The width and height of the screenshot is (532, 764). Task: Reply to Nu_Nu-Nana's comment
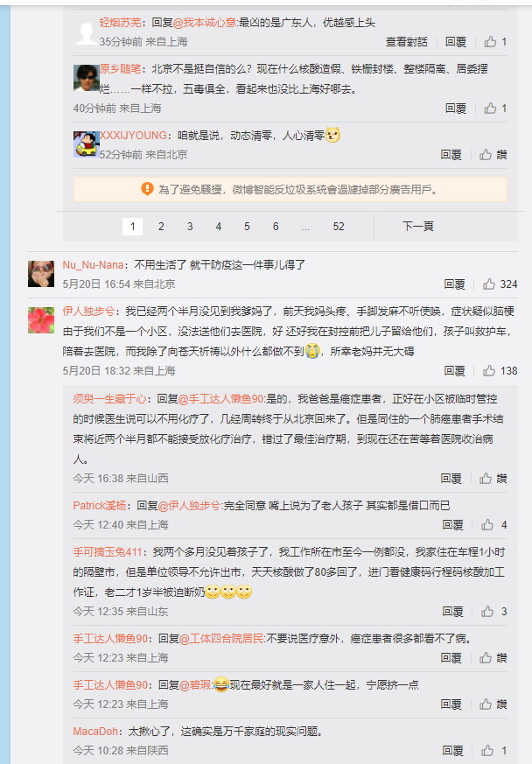pyautogui.click(x=454, y=284)
